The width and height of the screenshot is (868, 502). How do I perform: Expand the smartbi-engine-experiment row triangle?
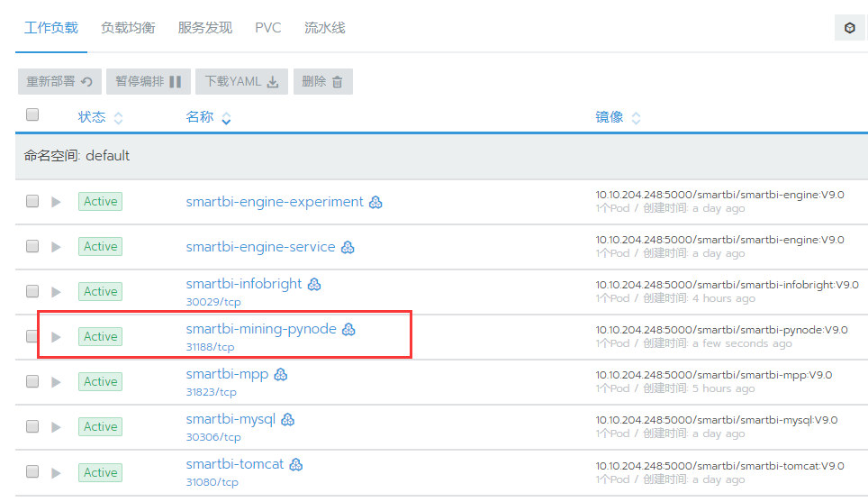point(56,202)
